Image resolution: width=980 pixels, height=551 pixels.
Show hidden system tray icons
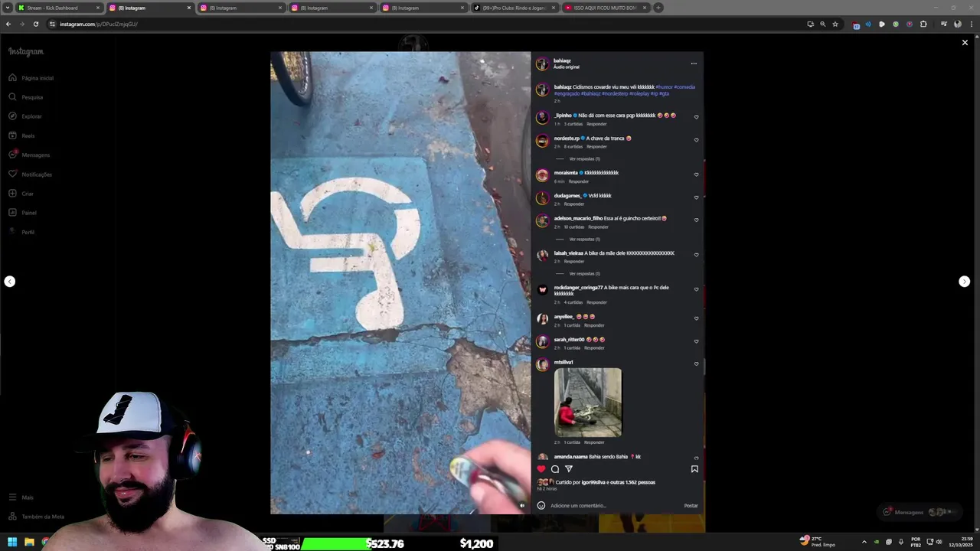click(x=864, y=542)
